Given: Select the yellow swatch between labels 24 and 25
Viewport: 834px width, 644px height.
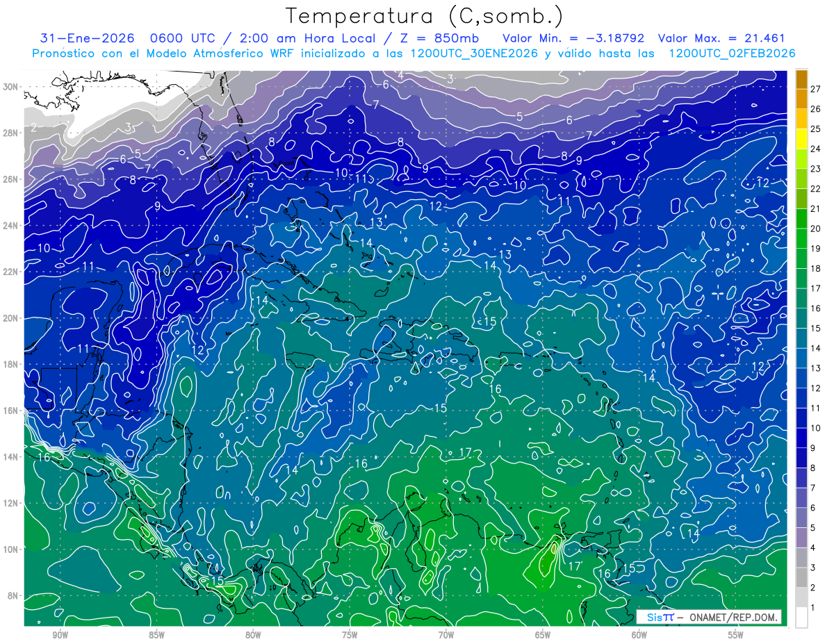Looking at the screenshot, I should pos(801,139).
